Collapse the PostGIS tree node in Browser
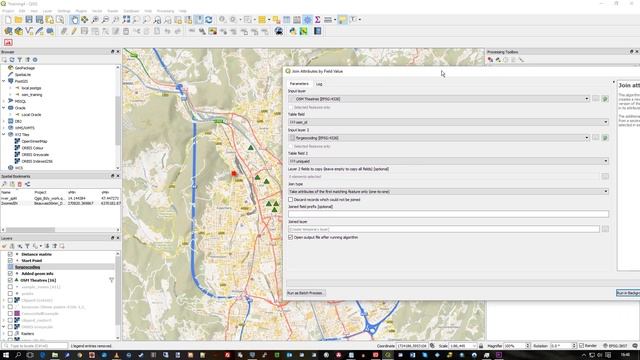Viewport: 640px width, 360px height. click(4, 81)
